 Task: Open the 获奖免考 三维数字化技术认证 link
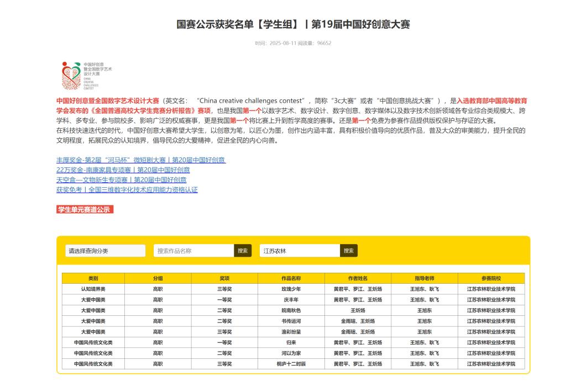point(127,189)
